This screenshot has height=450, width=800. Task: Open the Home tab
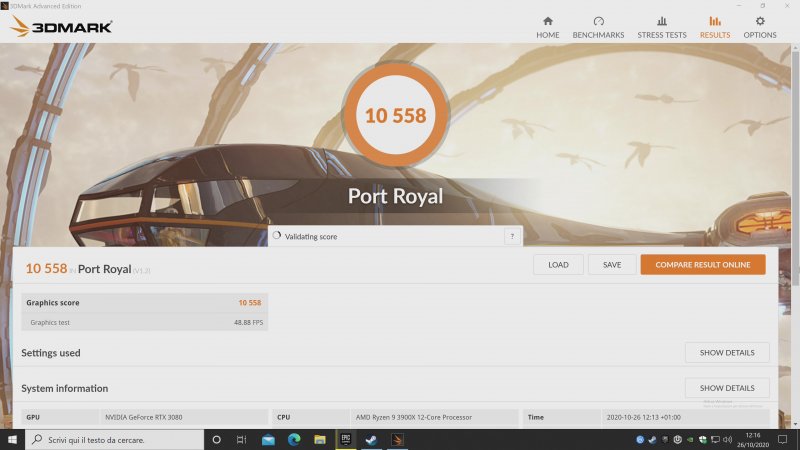[547, 27]
